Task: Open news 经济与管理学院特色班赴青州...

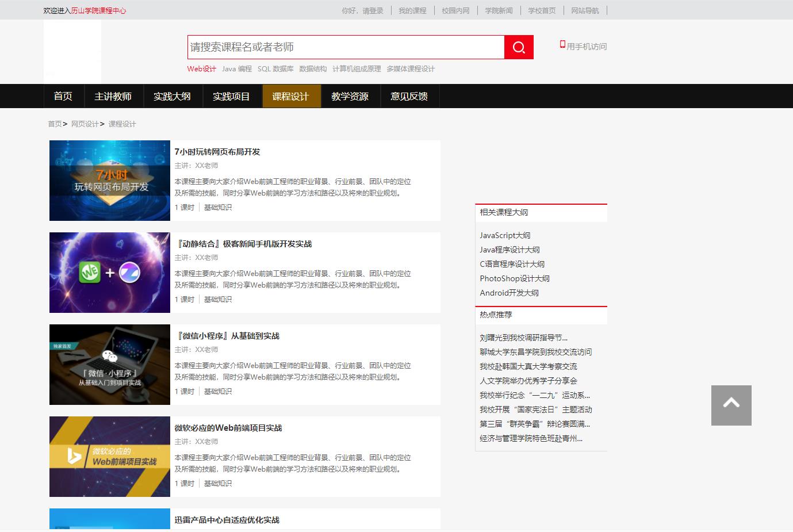Action: 531,438
